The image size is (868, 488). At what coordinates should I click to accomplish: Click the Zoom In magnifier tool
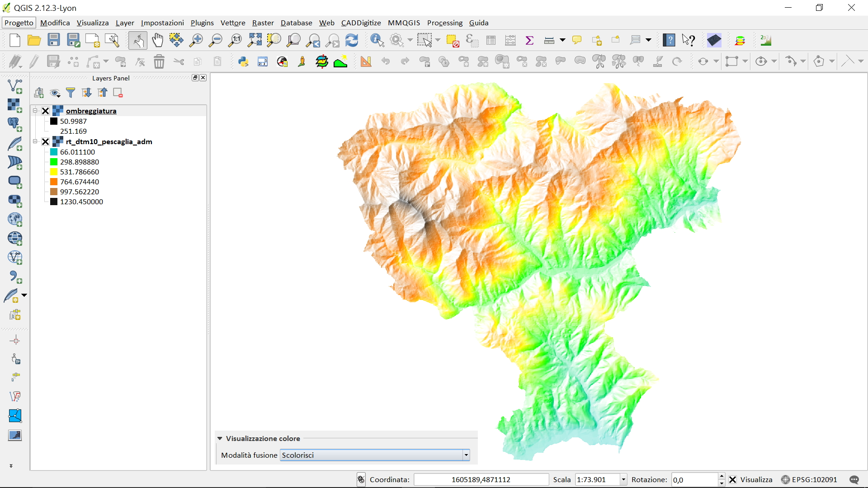click(x=196, y=40)
